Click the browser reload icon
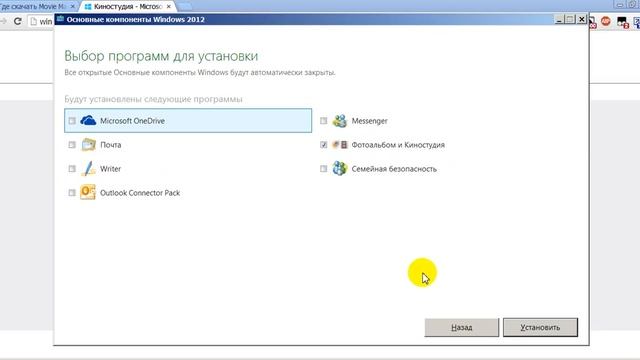The width and height of the screenshot is (640, 360). 18,21
